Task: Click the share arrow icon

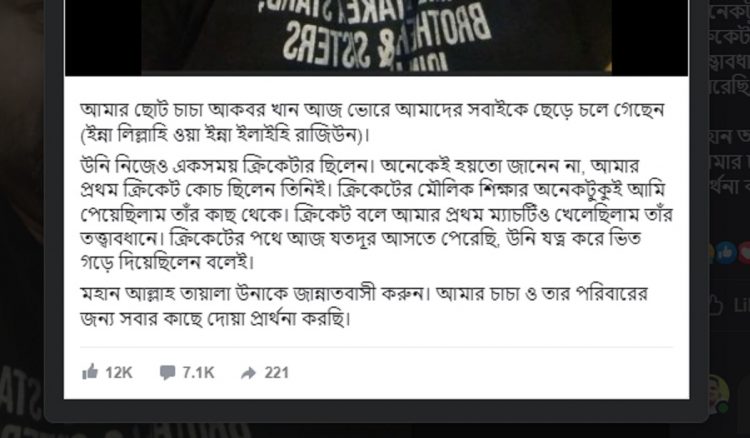Action: click(248, 372)
